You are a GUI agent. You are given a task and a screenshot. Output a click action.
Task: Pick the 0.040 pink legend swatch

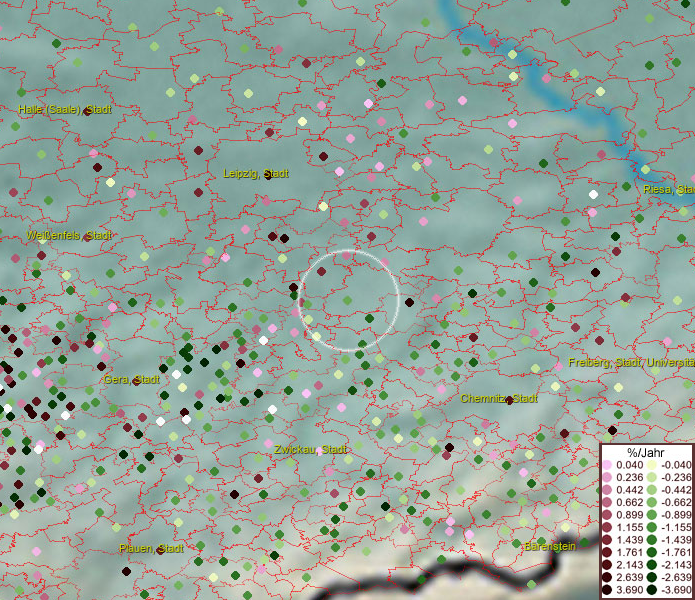click(607, 465)
